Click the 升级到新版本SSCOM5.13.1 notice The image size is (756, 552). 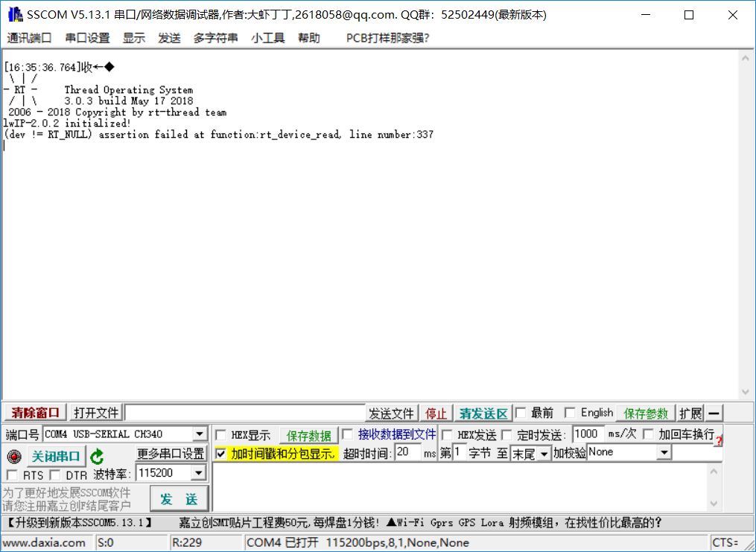(80, 523)
